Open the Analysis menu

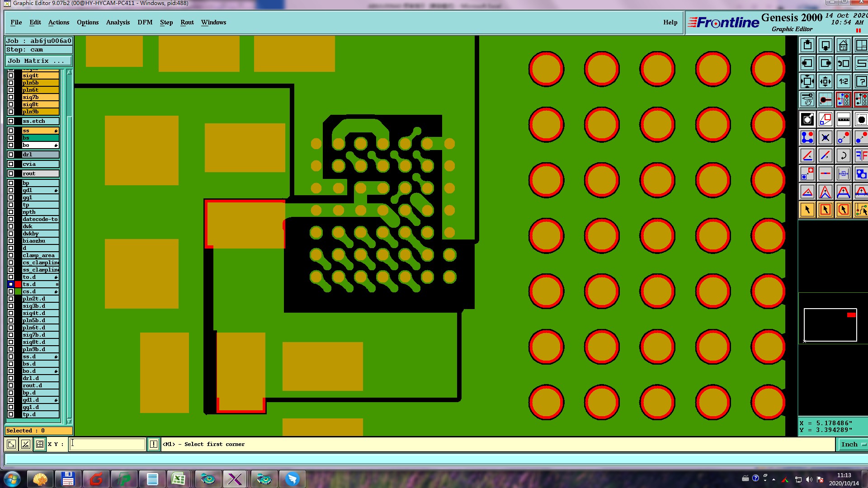coord(118,22)
